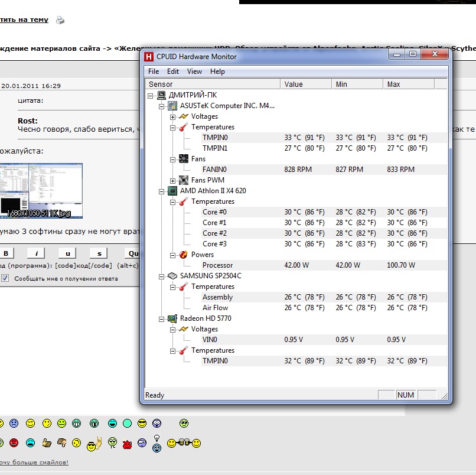Insert the thumbs-down smiley
Viewport: 476px width, 475px height.
point(61,443)
